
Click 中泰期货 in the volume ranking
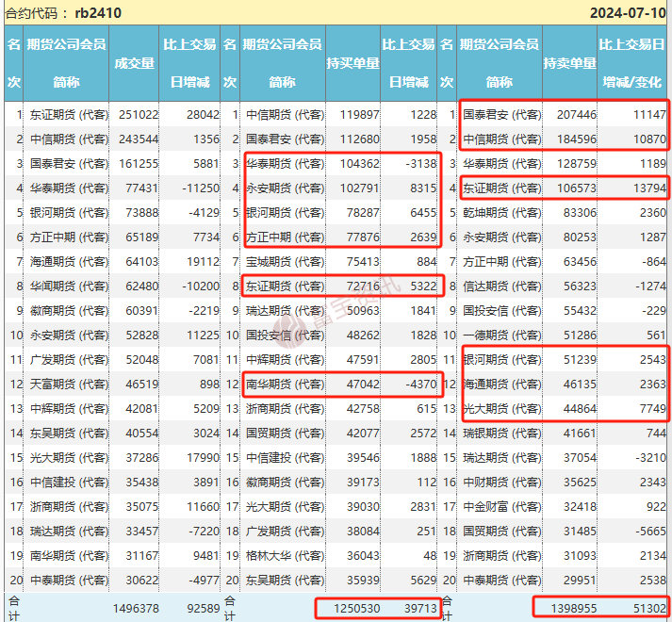click(69, 581)
